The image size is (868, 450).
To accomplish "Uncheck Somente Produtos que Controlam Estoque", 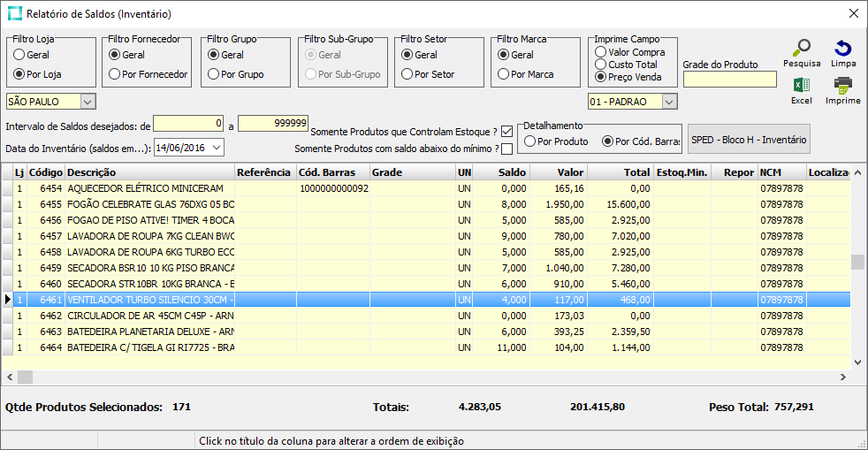I will [x=507, y=132].
